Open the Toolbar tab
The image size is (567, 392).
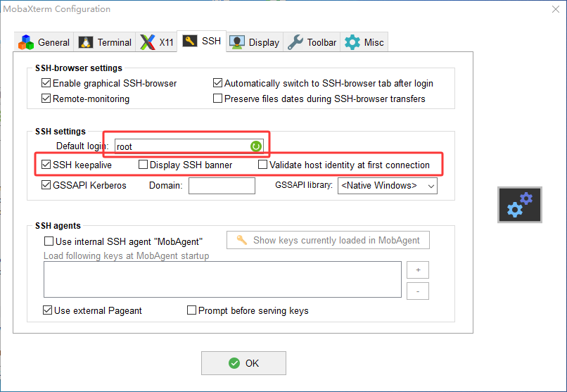coord(312,42)
